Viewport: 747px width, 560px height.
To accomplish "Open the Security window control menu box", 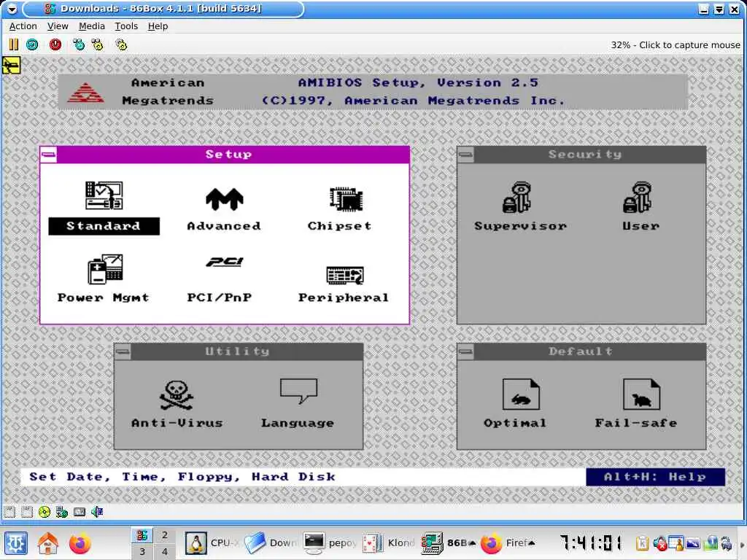I will point(466,155).
